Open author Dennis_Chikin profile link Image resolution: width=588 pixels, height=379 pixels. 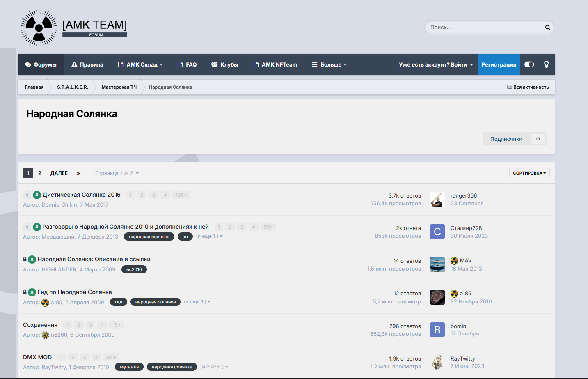pyautogui.click(x=59, y=204)
